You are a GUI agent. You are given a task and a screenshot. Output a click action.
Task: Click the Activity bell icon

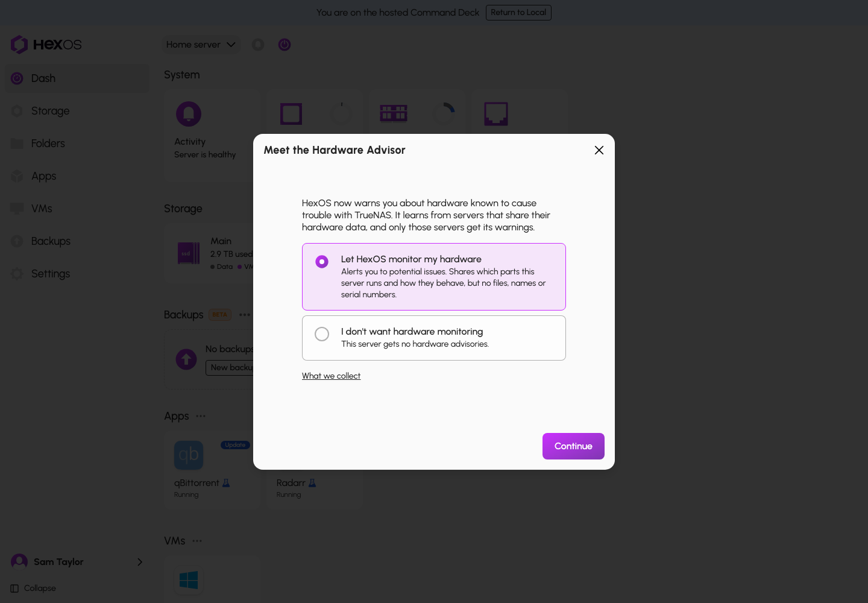(189, 114)
